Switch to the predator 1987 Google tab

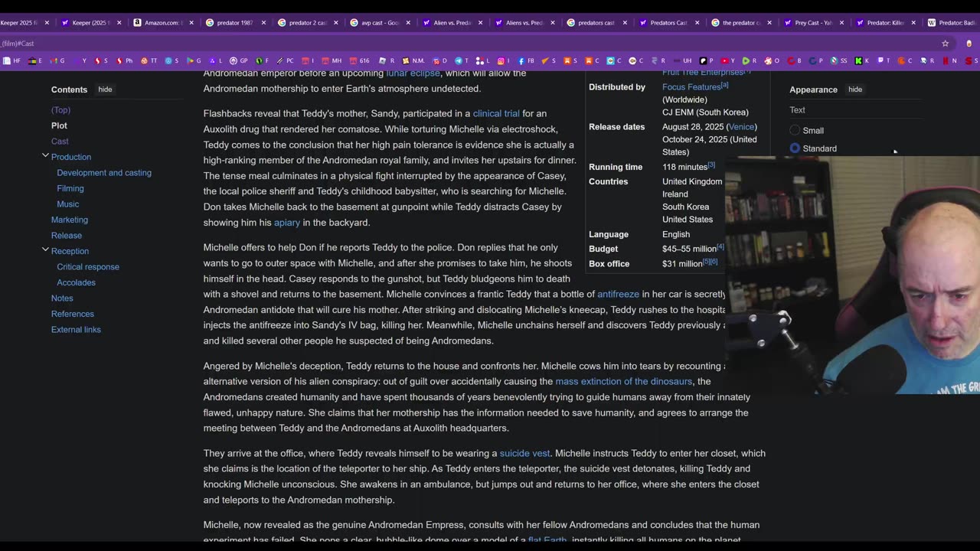pyautogui.click(x=234, y=22)
